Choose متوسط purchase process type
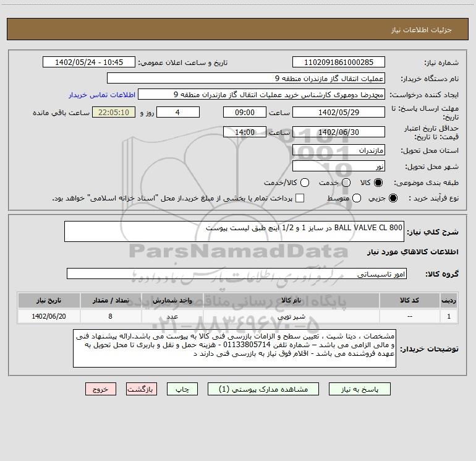Screen dimensions: 476x461 coord(357,198)
